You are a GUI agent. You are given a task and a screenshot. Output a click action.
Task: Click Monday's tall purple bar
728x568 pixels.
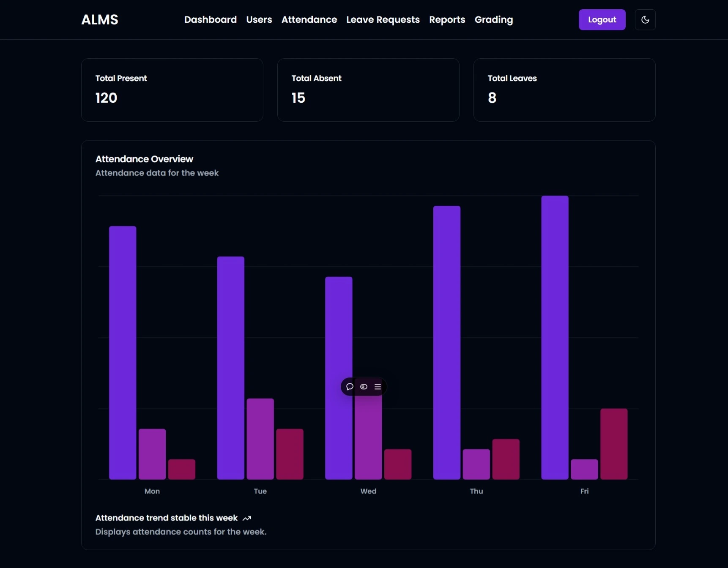123,352
